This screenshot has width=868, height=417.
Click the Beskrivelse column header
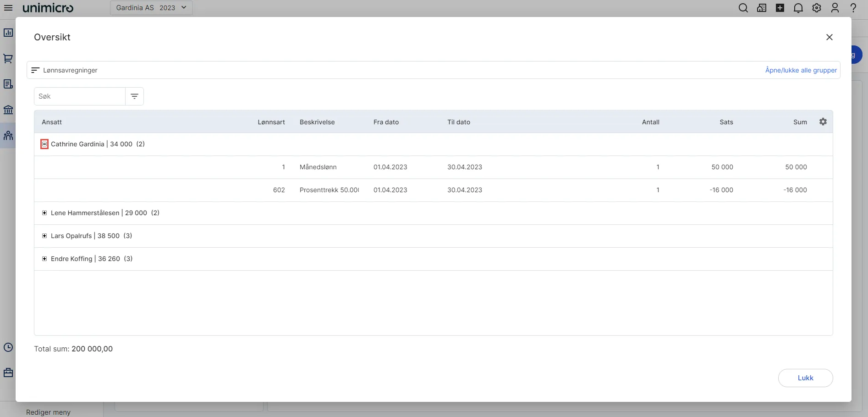(317, 122)
